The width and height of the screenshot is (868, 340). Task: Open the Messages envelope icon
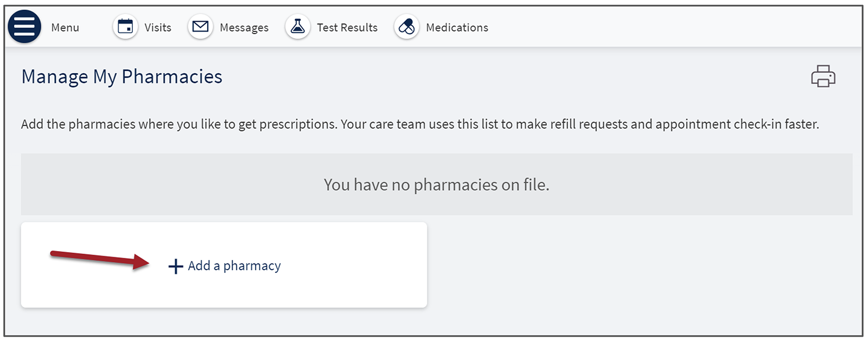coord(201,27)
